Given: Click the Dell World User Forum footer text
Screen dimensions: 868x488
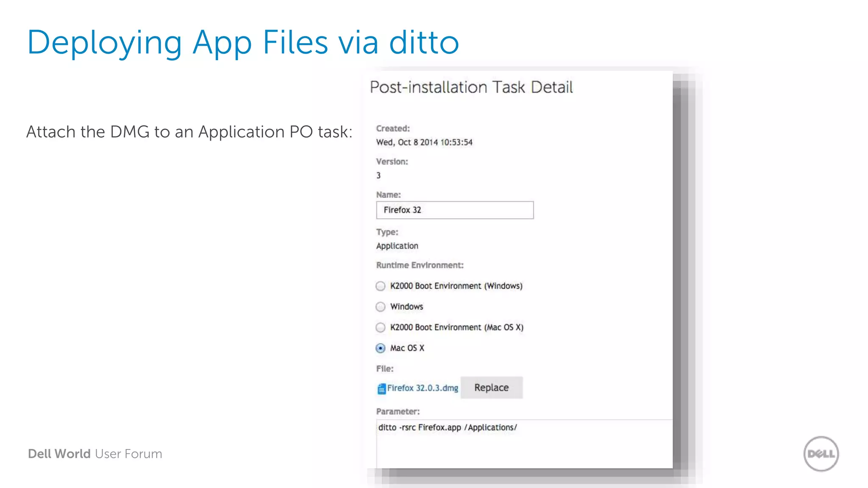Looking at the screenshot, I should pos(95,454).
